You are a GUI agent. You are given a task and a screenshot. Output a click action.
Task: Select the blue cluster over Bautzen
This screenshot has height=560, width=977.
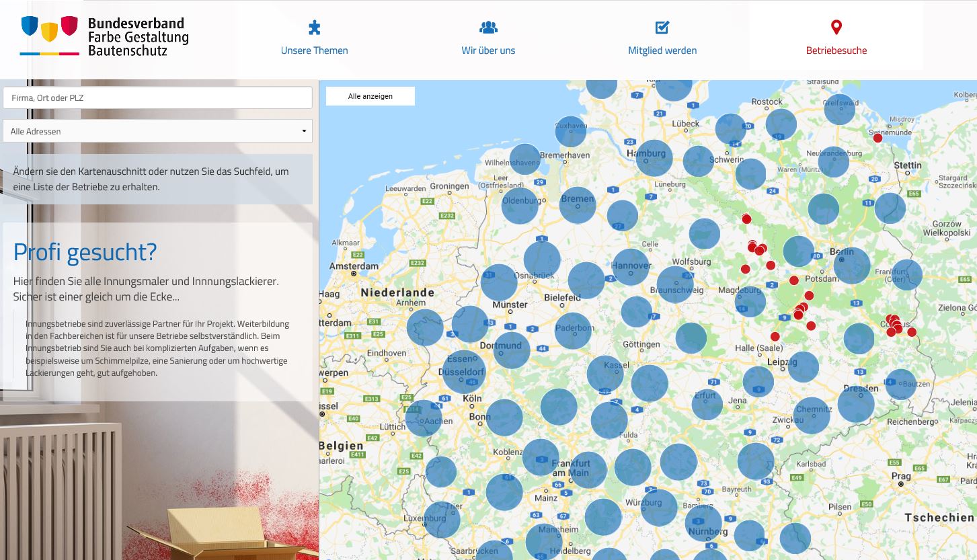(x=900, y=385)
